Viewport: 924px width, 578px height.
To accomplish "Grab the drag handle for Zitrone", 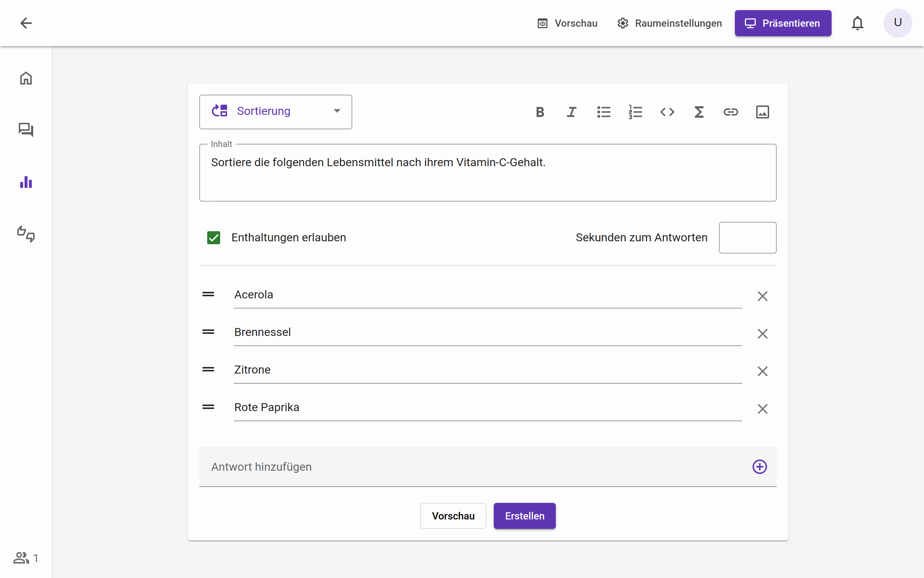I will pyautogui.click(x=208, y=369).
